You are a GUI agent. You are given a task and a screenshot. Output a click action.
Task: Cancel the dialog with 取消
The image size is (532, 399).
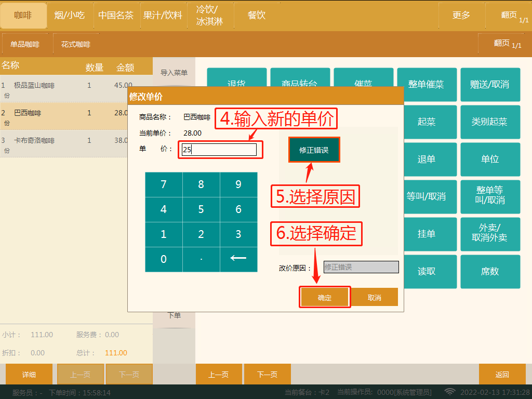click(374, 298)
